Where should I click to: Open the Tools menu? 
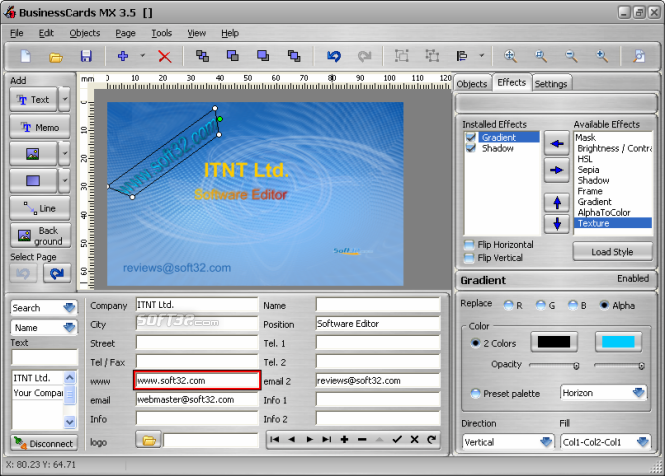point(162,33)
